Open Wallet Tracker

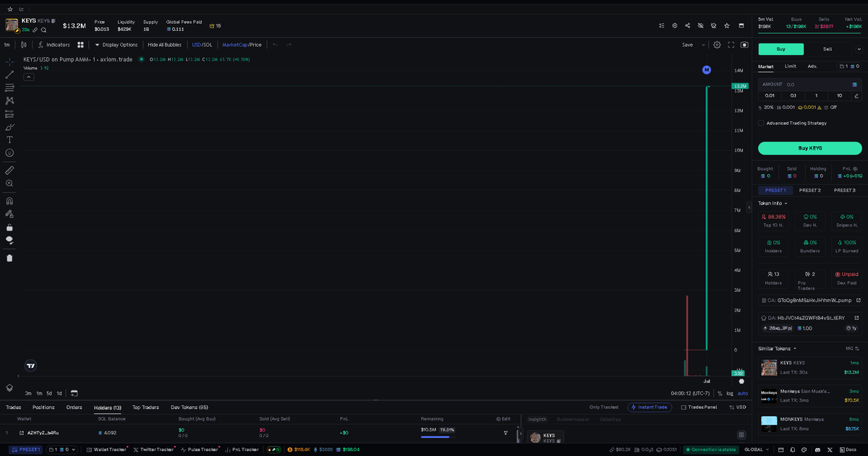coord(108,449)
